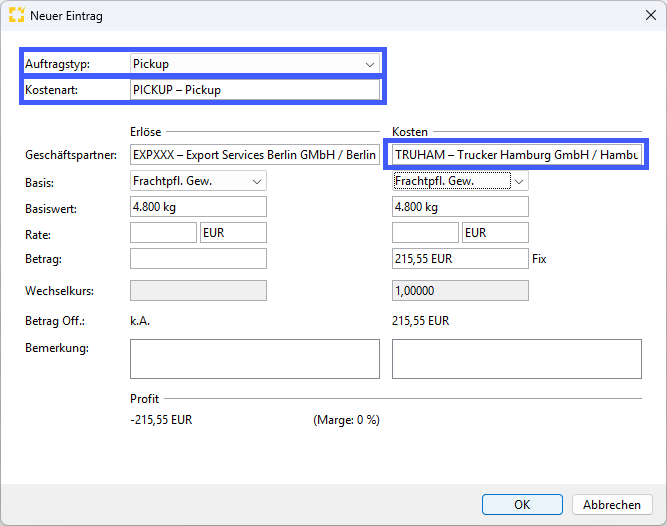This screenshot has width=667, height=526.
Task: Click the Profit section heading
Action: click(x=144, y=399)
